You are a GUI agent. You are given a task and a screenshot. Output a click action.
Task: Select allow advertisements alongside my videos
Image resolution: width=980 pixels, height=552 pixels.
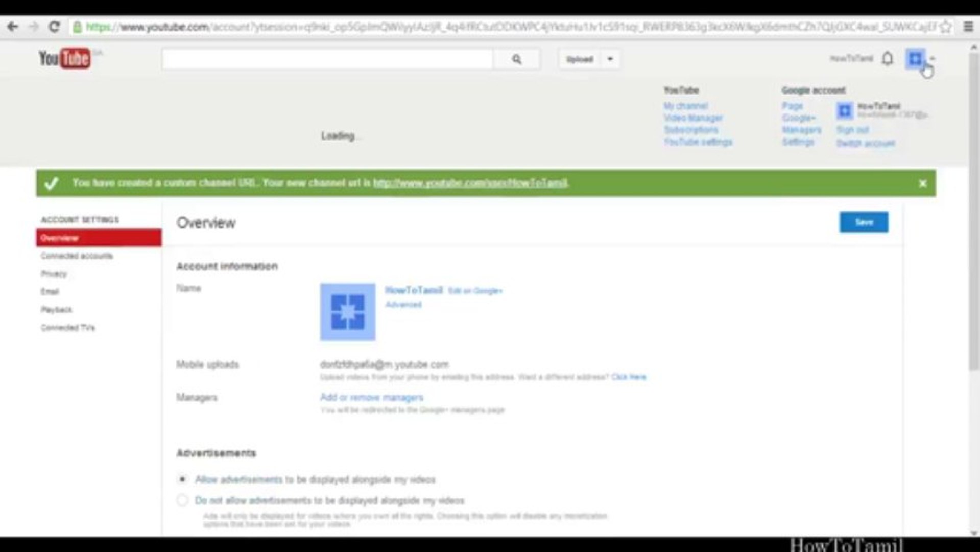point(182,479)
